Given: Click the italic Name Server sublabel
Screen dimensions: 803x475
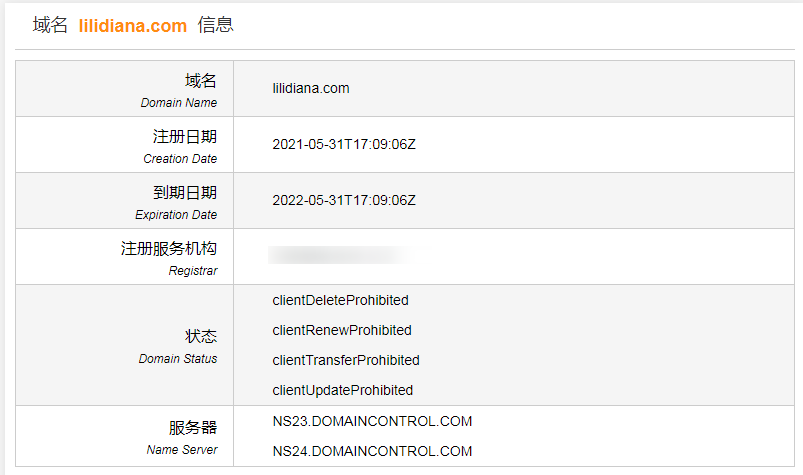Looking at the screenshot, I should (x=182, y=450).
